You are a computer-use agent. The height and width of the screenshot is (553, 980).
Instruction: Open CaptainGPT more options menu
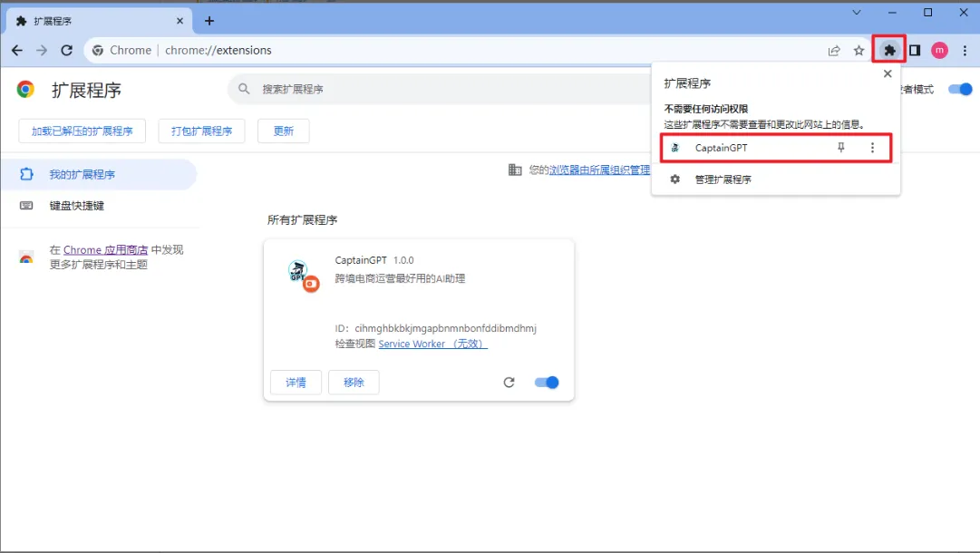(x=872, y=148)
